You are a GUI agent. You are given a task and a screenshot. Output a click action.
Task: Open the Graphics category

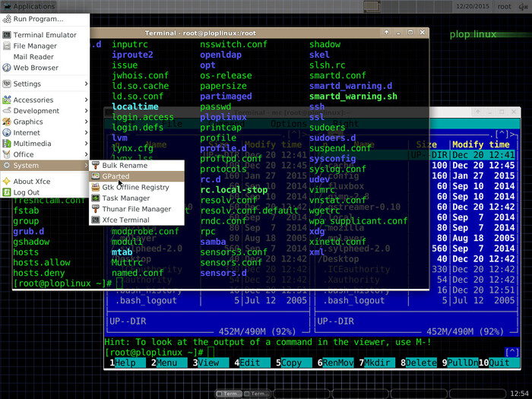28,122
